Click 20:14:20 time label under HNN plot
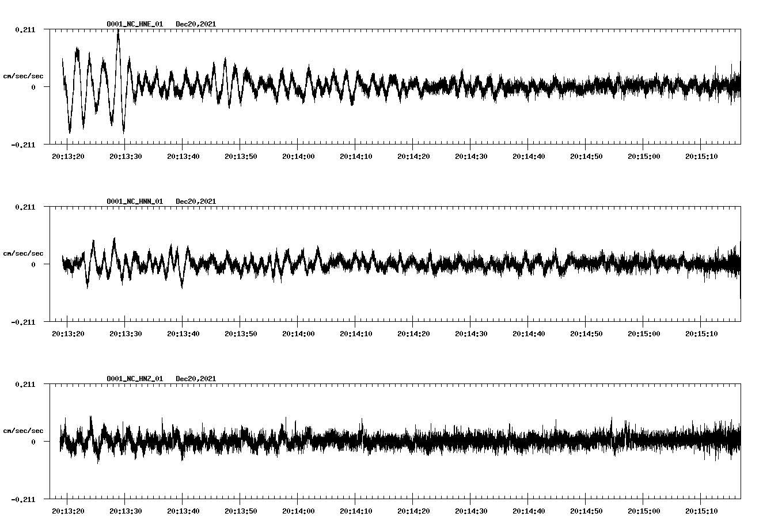Viewport: 782px width, 532px height. tap(413, 334)
